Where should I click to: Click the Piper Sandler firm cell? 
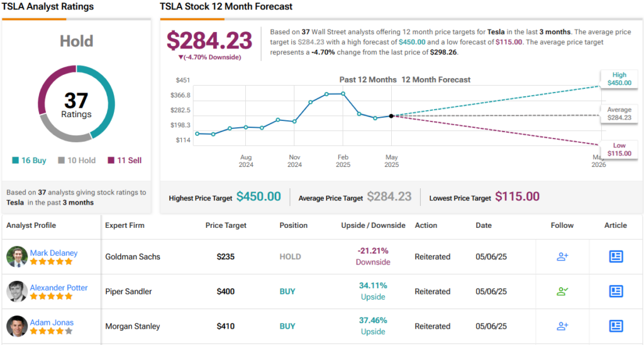[x=128, y=291]
